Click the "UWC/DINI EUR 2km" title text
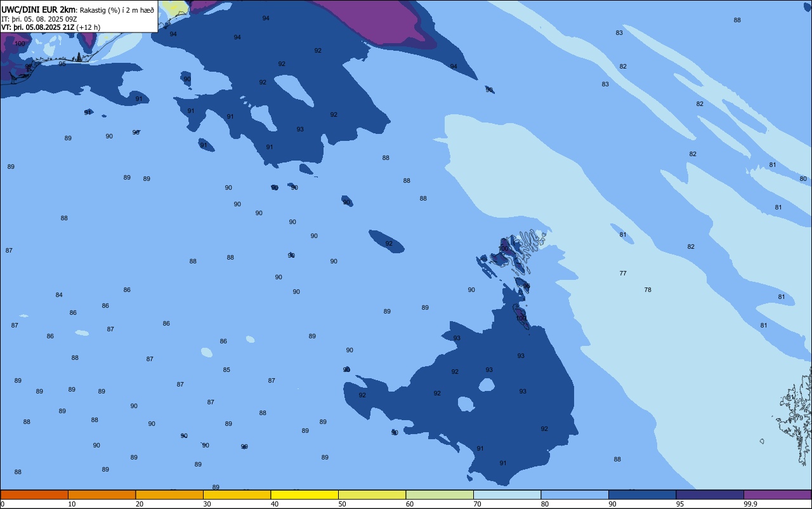Screen dimensions: 812x509 tap(39, 10)
